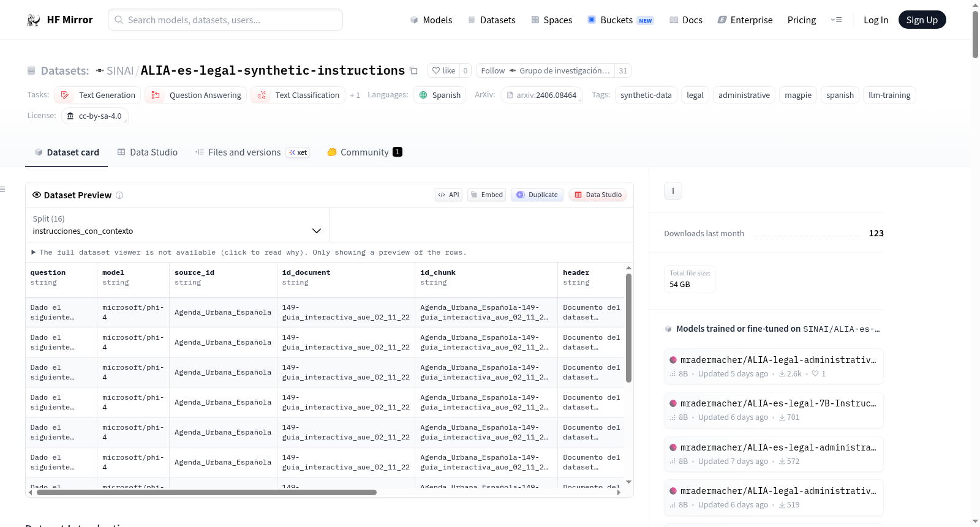
Task: Click the Spanish language tag
Action: coord(440,95)
